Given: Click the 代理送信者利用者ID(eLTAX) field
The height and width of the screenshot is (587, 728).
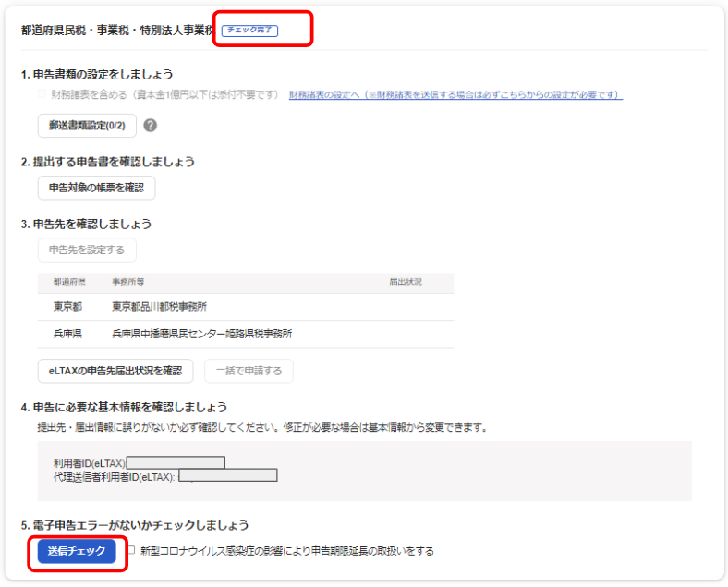Looking at the screenshot, I should 228,475.
